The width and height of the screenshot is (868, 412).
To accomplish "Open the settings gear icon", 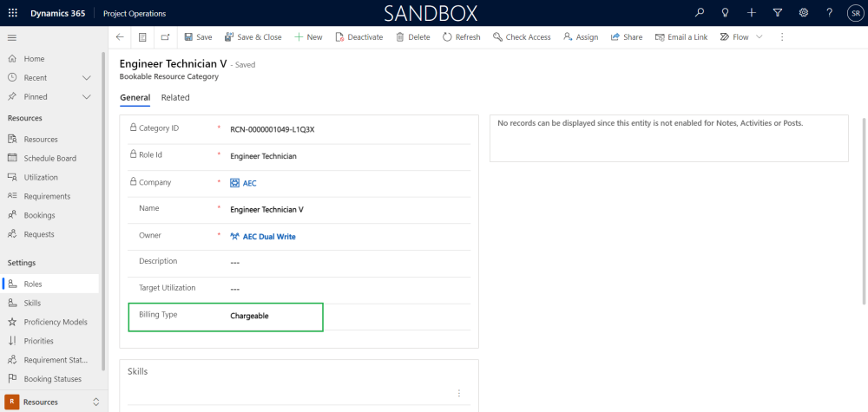I will 803,13.
